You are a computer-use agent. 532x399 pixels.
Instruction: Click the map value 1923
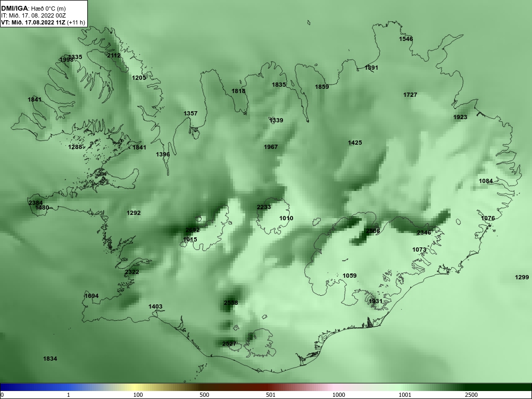click(460, 117)
